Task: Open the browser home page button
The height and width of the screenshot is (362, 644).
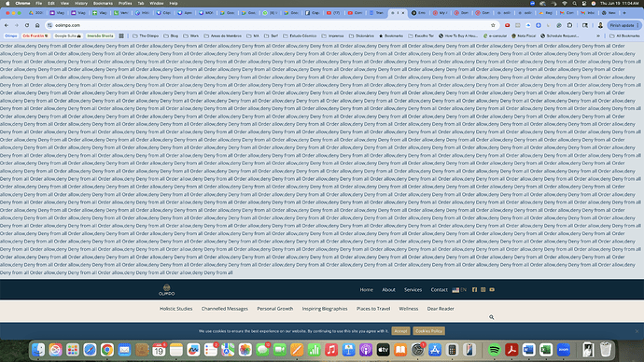Action: click(x=37, y=25)
